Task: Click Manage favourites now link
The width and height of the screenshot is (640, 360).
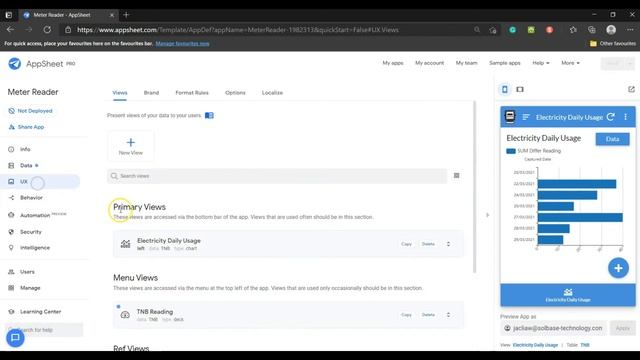Action: [x=182, y=44]
